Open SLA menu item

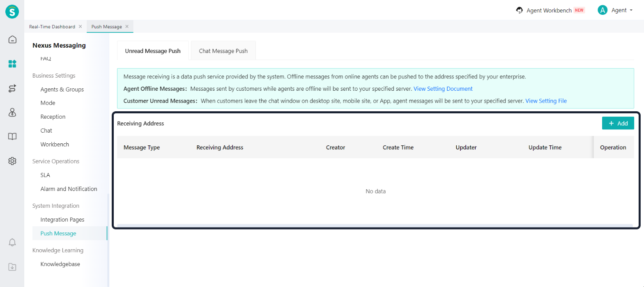(x=45, y=175)
